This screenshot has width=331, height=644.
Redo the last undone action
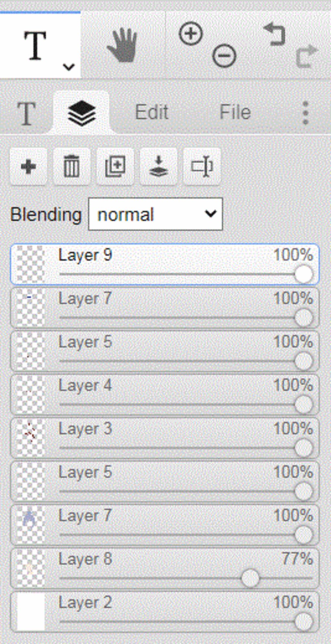click(306, 56)
